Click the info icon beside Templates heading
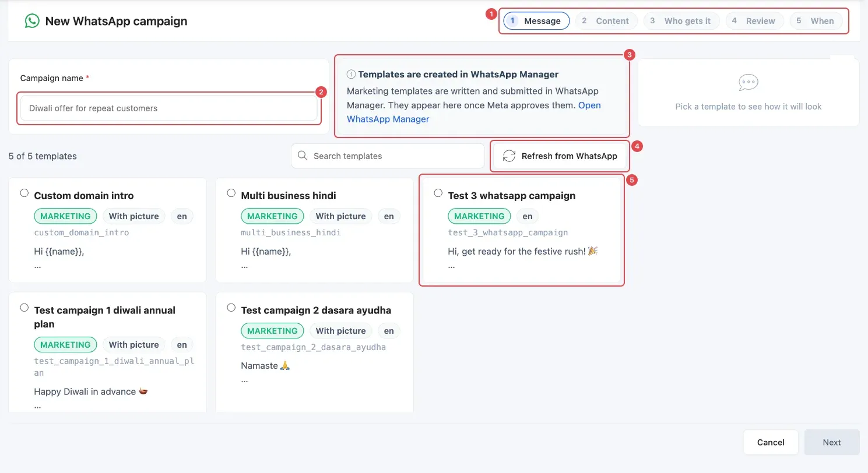This screenshot has width=868, height=473. (351, 75)
